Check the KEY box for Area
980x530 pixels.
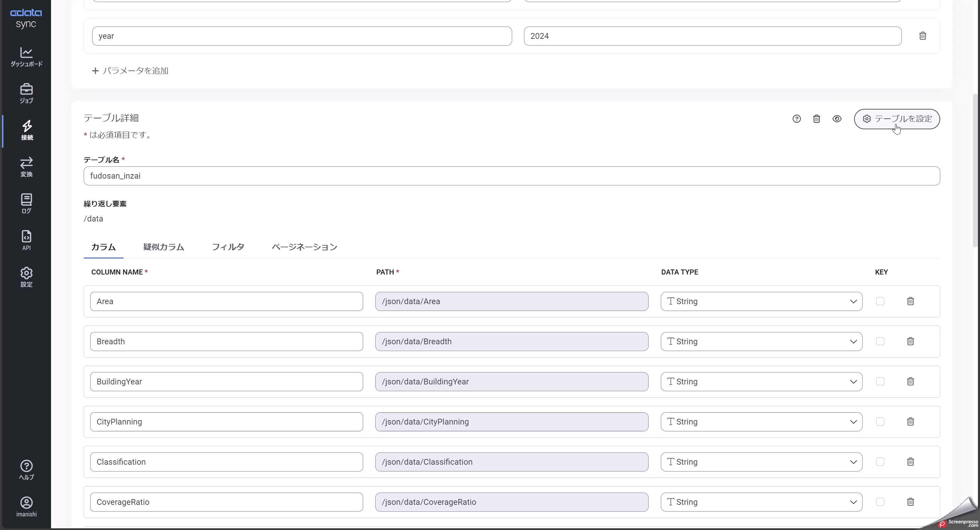point(880,301)
